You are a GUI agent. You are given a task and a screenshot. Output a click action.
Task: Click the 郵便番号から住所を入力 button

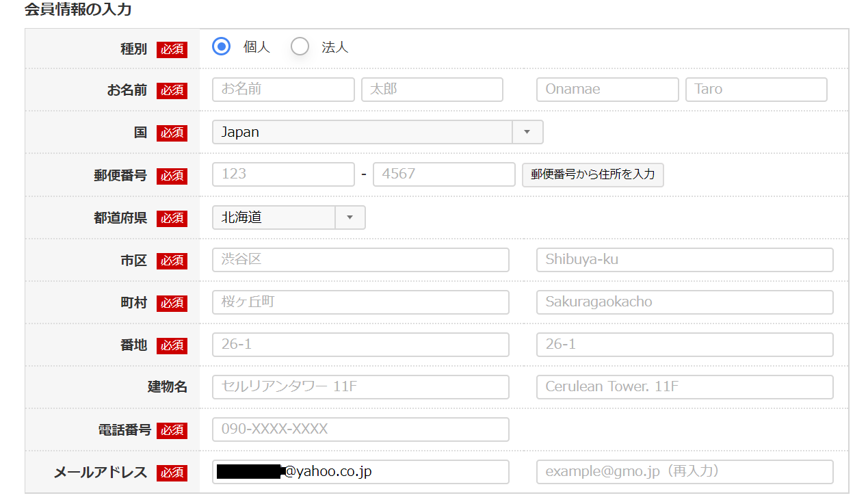[x=592, y=174]
